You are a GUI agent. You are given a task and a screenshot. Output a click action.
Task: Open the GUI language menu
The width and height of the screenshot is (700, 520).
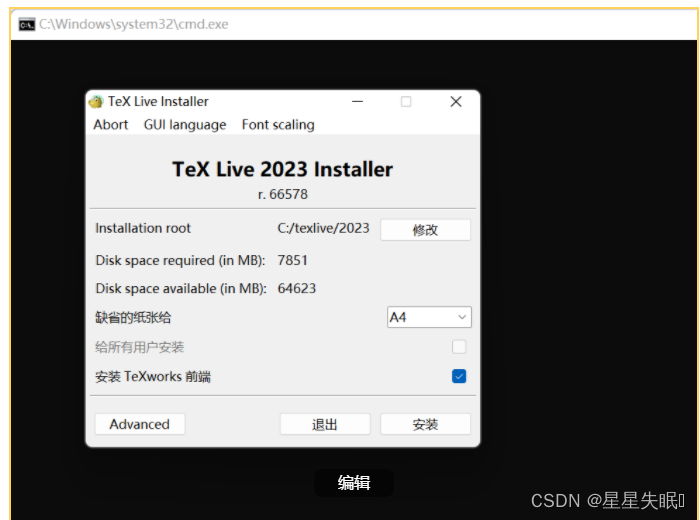click(x=185, y=125)
